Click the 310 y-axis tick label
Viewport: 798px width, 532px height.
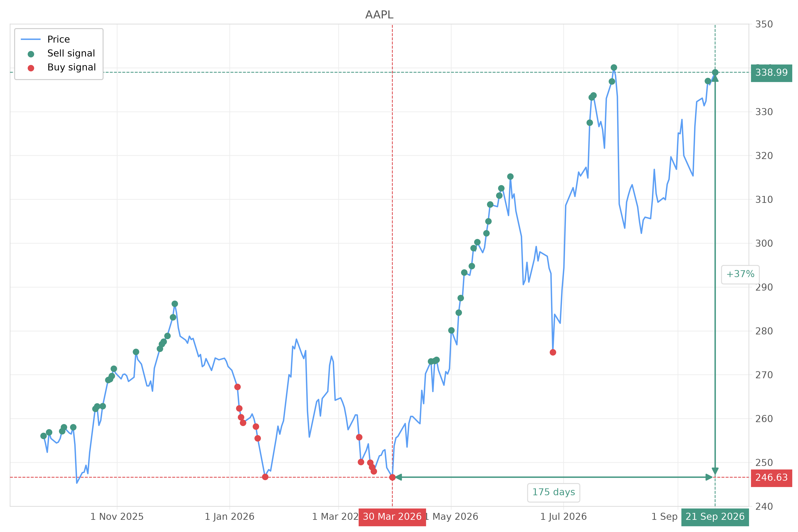coord(764,199)
